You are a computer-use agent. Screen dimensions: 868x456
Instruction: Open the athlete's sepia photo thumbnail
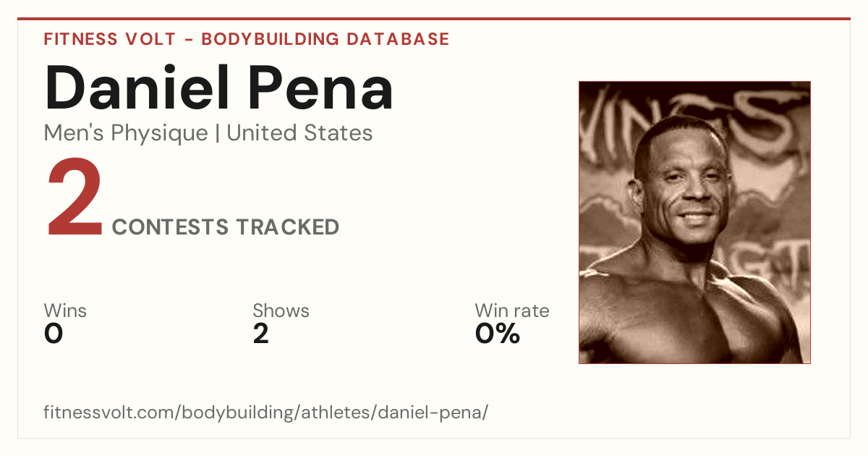tap(694, 222)
